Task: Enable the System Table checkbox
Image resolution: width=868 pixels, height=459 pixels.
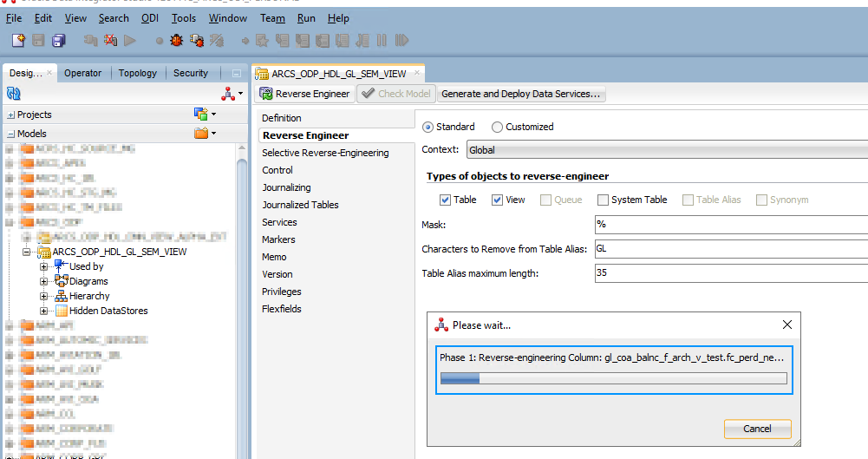Action: pos(603,200)
